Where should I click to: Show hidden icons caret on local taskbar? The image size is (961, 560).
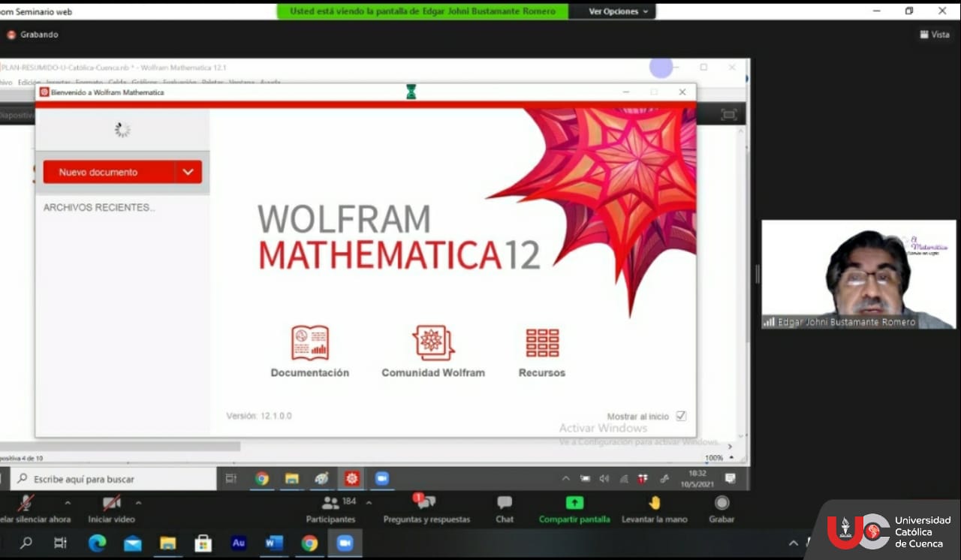point(794,543)
